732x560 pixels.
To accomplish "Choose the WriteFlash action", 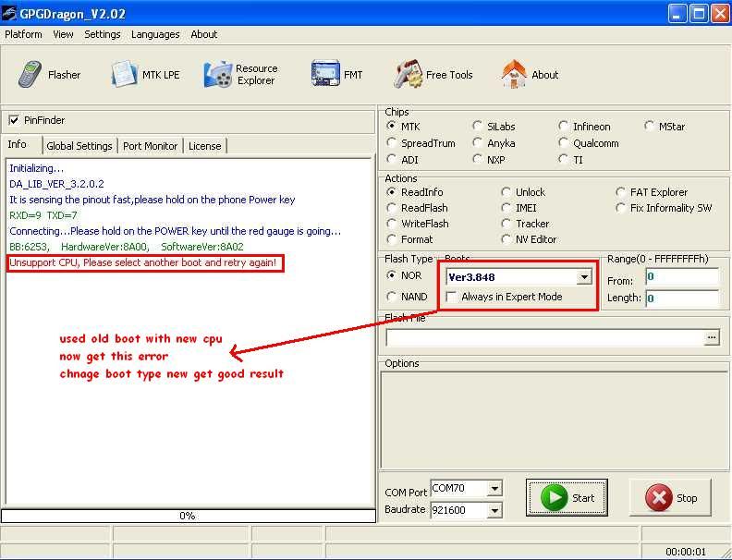I will 391,224.
